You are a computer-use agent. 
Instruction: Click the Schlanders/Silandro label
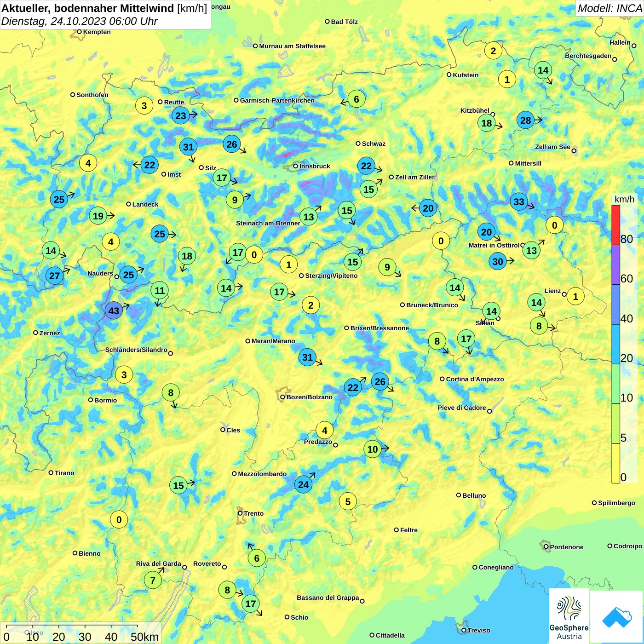pyautogui.click(x=136, y=350)
